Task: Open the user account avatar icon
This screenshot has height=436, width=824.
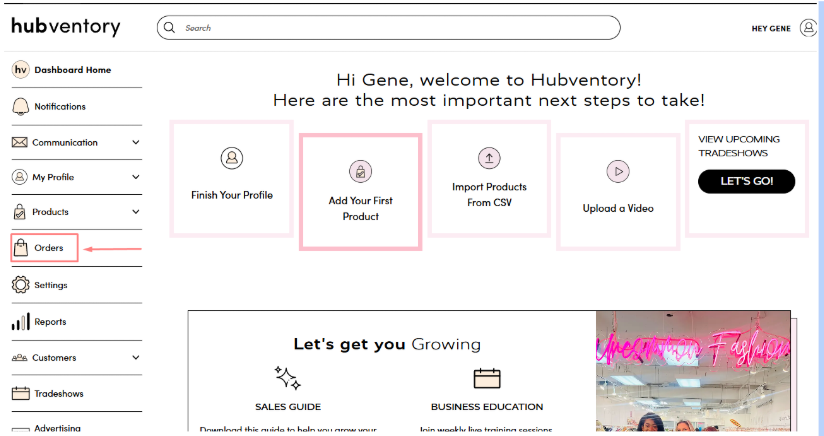Action: [x=808, y=28]
